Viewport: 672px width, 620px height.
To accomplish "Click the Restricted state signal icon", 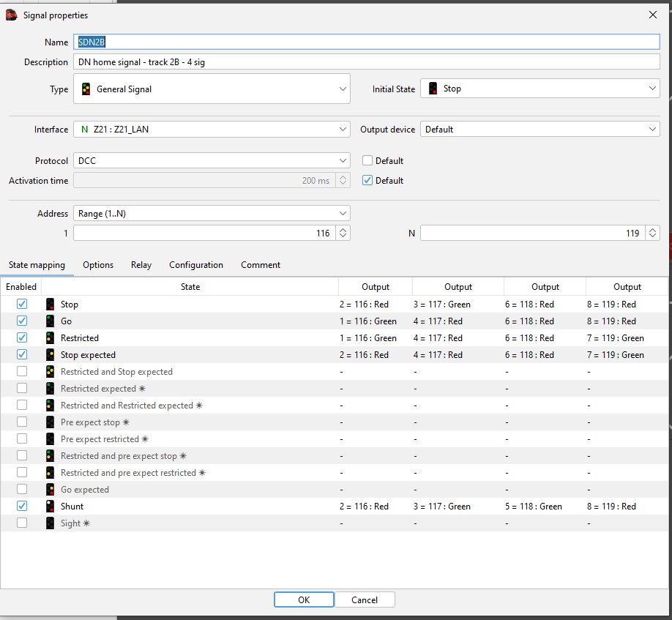I will [x=50, y=338].
